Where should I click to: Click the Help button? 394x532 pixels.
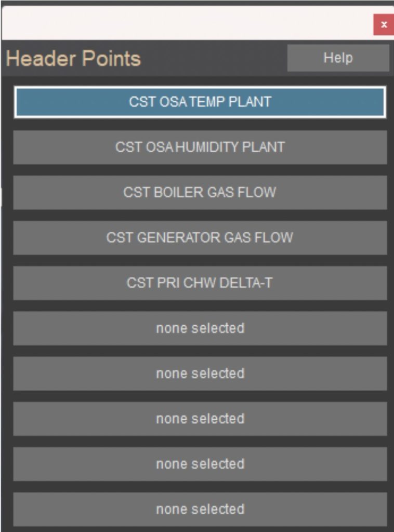pos(338,58)
